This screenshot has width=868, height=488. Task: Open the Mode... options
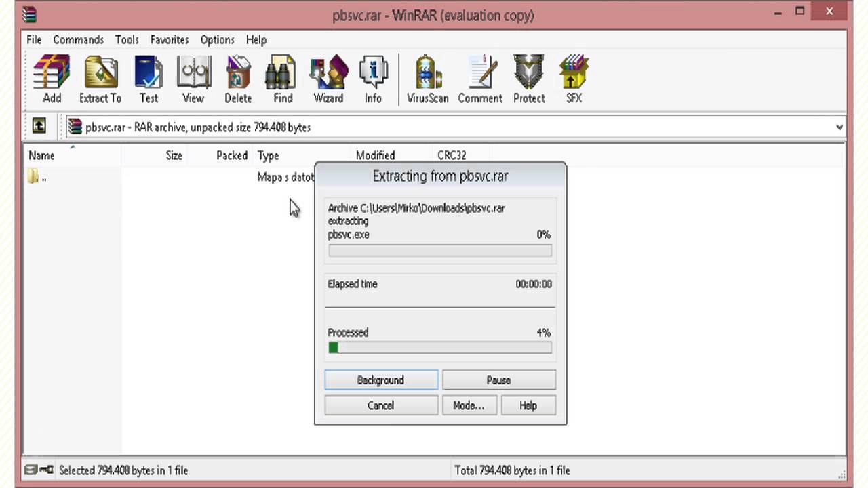point(469,405)
